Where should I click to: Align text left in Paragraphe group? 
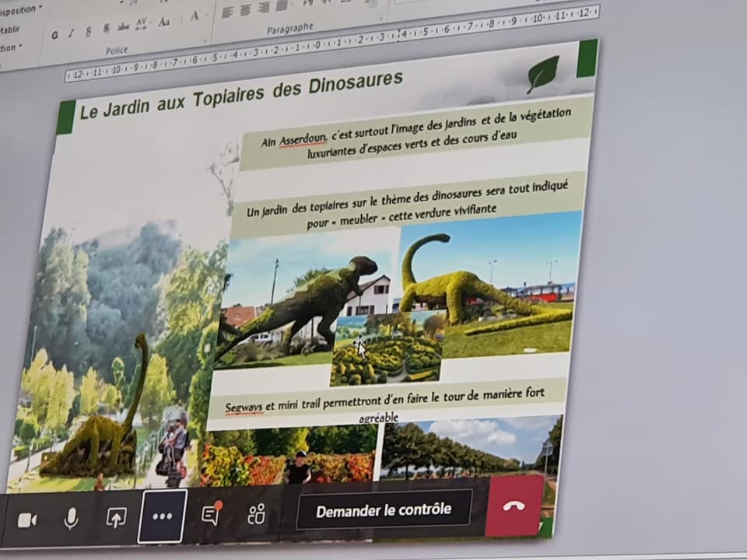point(227,12)
